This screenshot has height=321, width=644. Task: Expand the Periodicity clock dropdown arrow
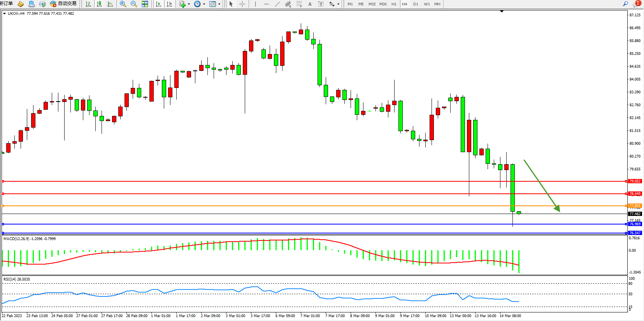tap(204, 4)
